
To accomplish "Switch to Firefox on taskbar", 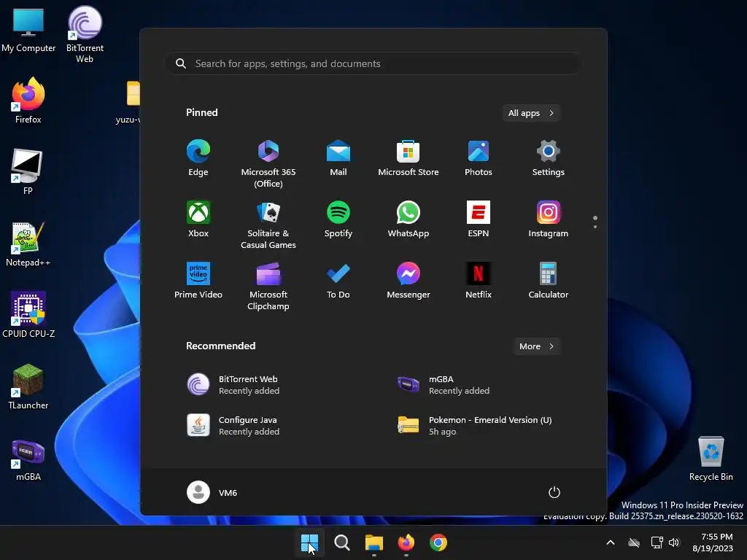I will coord(406,542).
